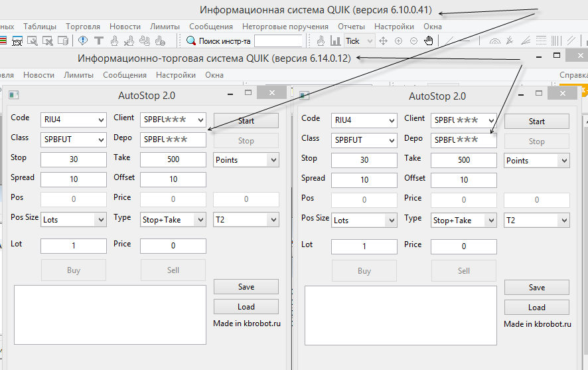Click Buy button in left AutoStop window

click(74, 270)
